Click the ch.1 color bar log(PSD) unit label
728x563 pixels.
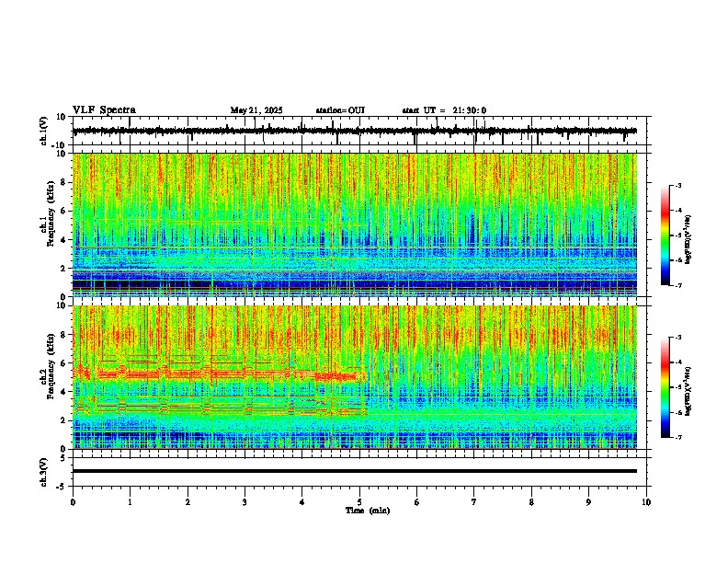click(x=688, y=240)
